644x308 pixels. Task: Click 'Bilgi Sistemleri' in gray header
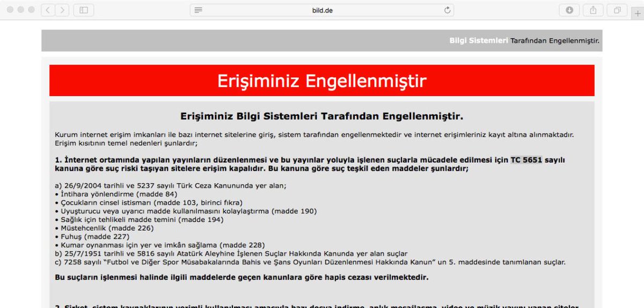(x=479, y=41)
